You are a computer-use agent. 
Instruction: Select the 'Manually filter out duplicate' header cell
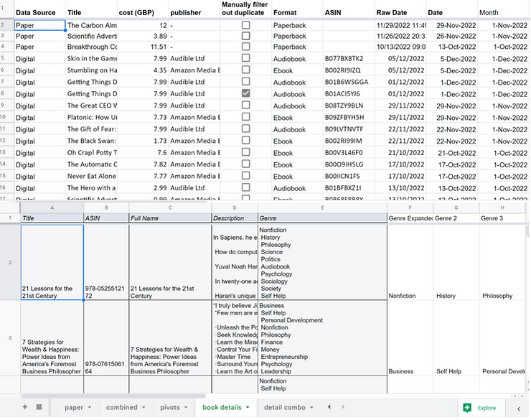[x=246, y=9]
